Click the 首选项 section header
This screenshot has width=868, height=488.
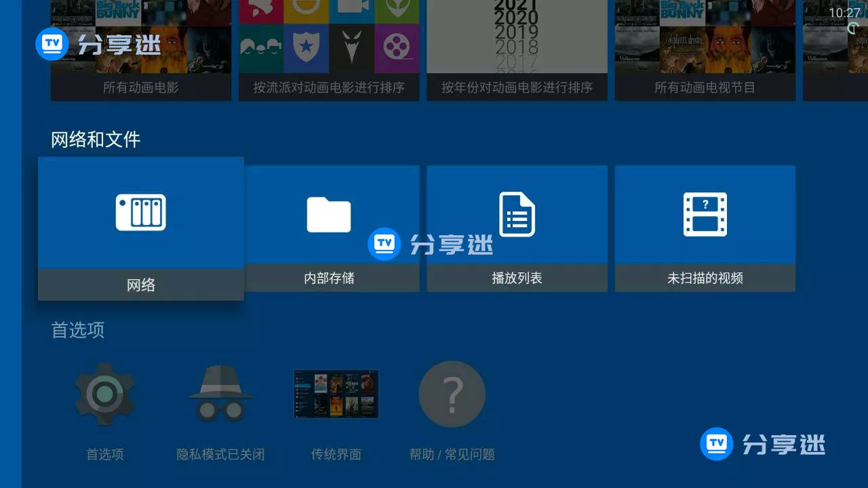pyautogui.click(x=77, y=330)
